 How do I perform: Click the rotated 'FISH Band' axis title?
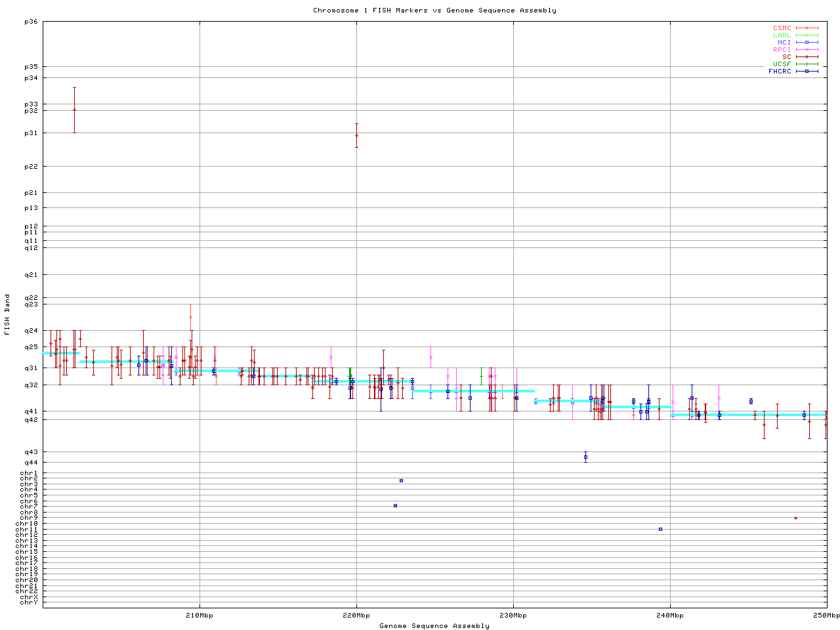pos(8,314)
